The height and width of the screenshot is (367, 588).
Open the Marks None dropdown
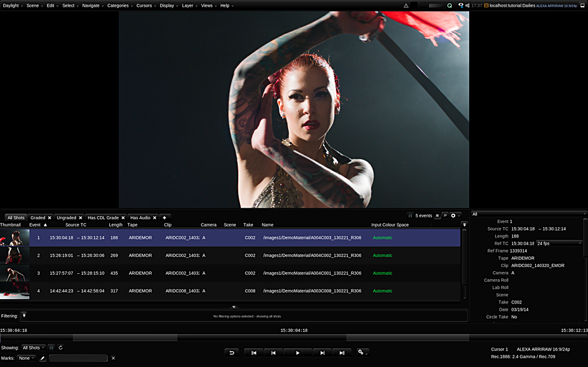point(26,358)
